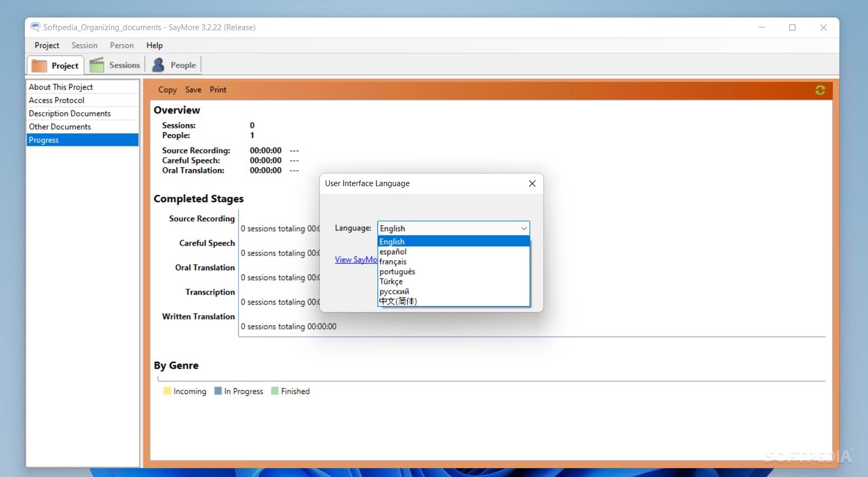The image size is (868, 477).
Task: Open the Project tab with folder icon
Action: pos(56,66)
